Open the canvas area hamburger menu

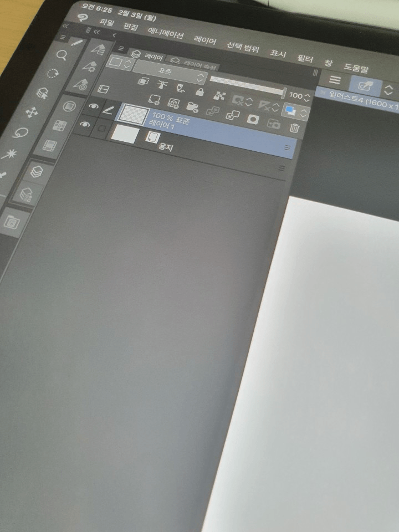tap(335, 80)
